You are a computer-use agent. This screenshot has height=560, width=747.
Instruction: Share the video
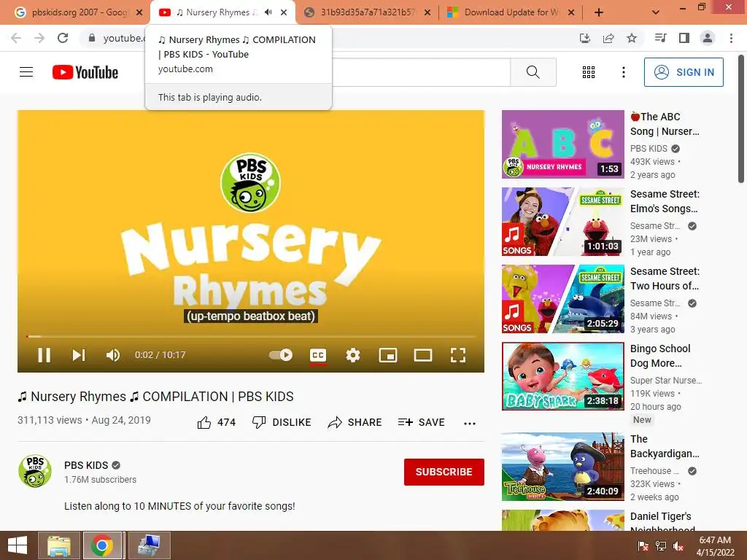point(355,422)
